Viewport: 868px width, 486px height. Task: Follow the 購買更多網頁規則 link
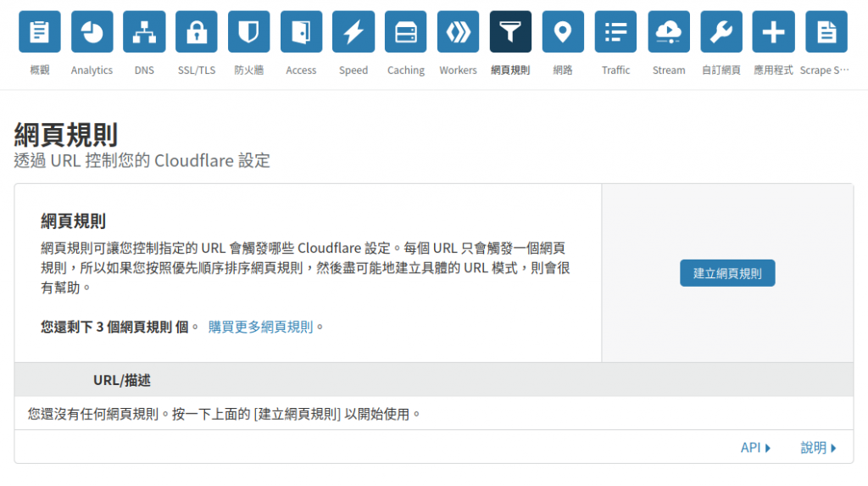pos(261,327)
